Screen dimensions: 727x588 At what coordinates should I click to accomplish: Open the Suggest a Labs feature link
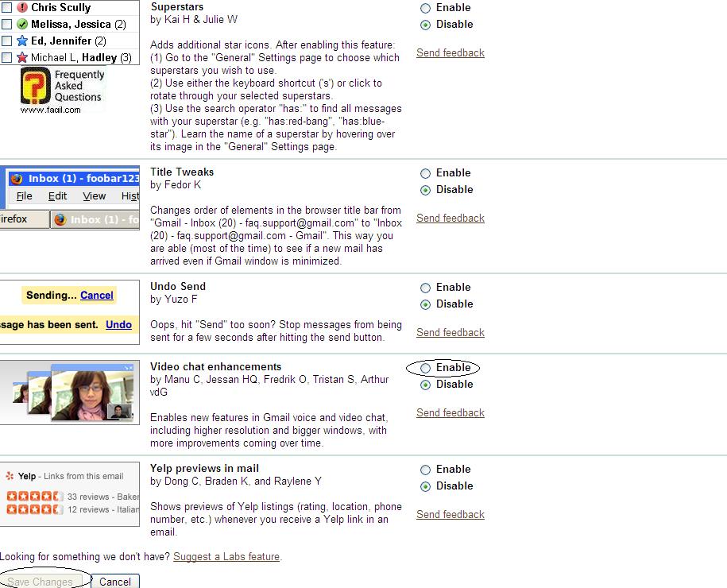tap(226, 557)
